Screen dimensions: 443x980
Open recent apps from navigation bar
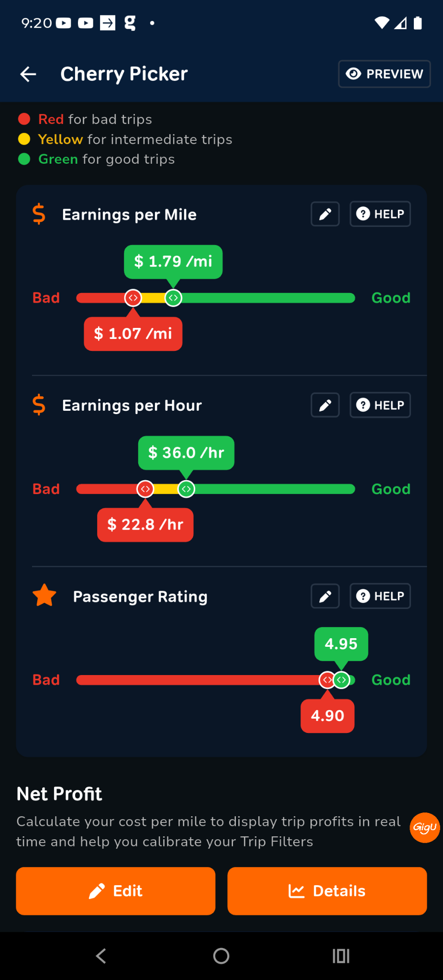pyautogui.click(x=341, y=956)
